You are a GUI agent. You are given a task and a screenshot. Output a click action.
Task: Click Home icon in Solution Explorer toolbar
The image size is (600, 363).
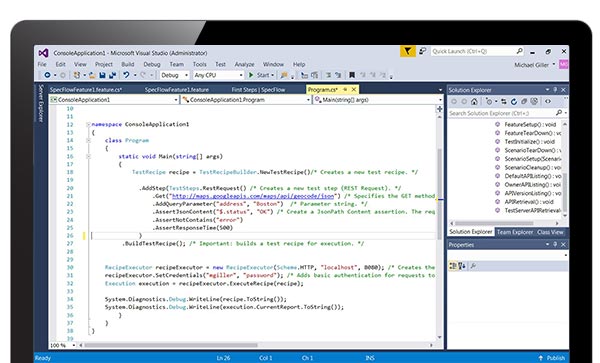[x=474, y=101]
